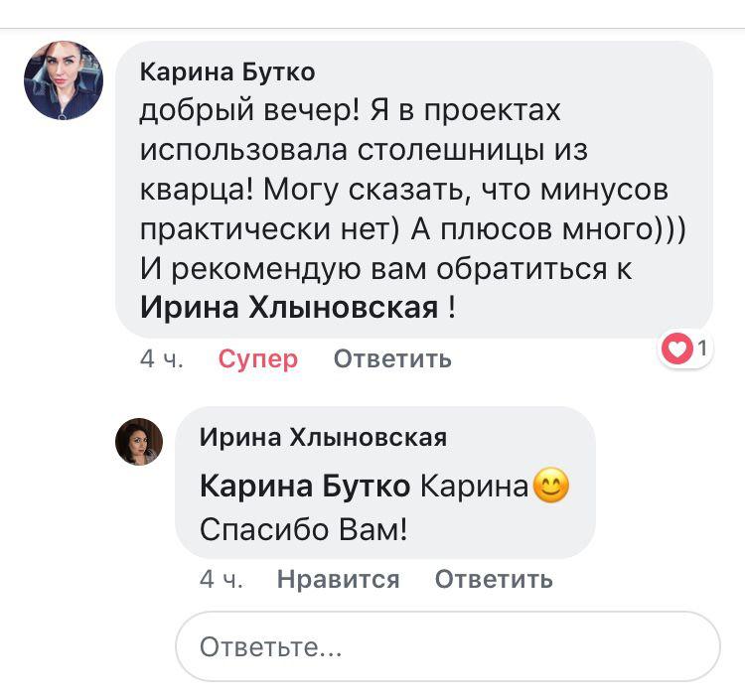This screenshot has height=700, width=745.
Task: Click the red heart reaction icon
Action: click(x=677, y=349)
